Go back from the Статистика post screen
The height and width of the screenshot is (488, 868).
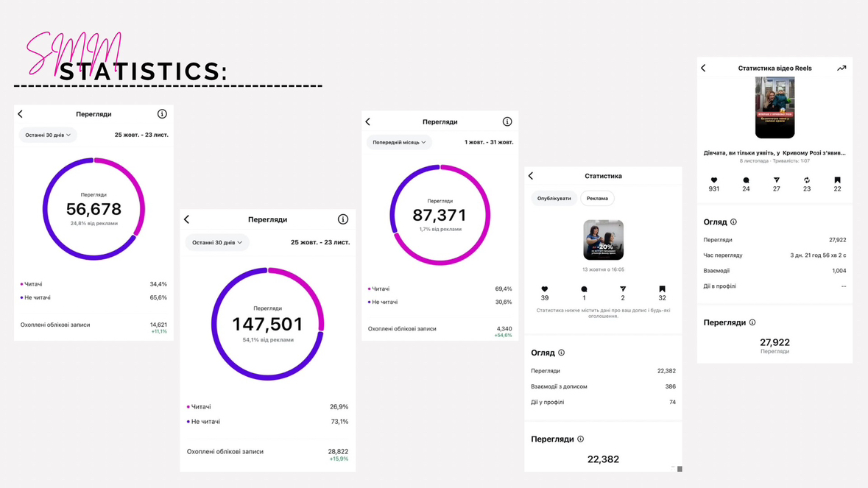click(531, 176)
